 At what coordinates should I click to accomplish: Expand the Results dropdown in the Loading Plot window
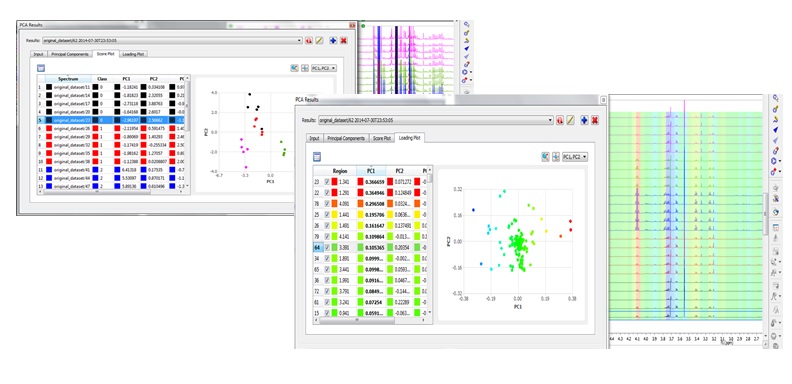point(436,120)
